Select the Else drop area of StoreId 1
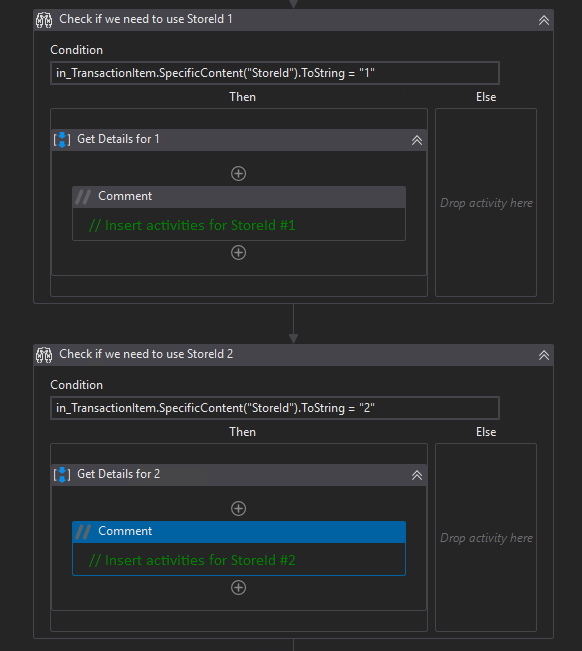Screen dimensions: 582x651 (x=486, y=203)
